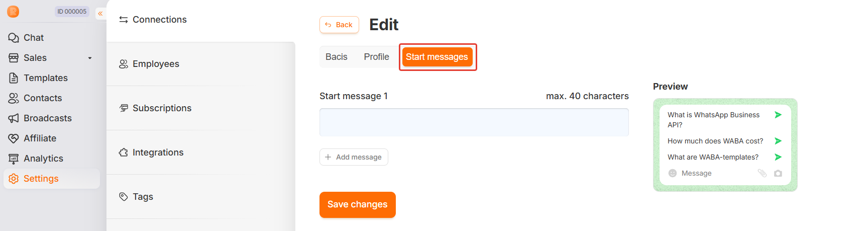Open the Broadcasts section
Screen dimensions: 868x231
(x=47, y=118)
